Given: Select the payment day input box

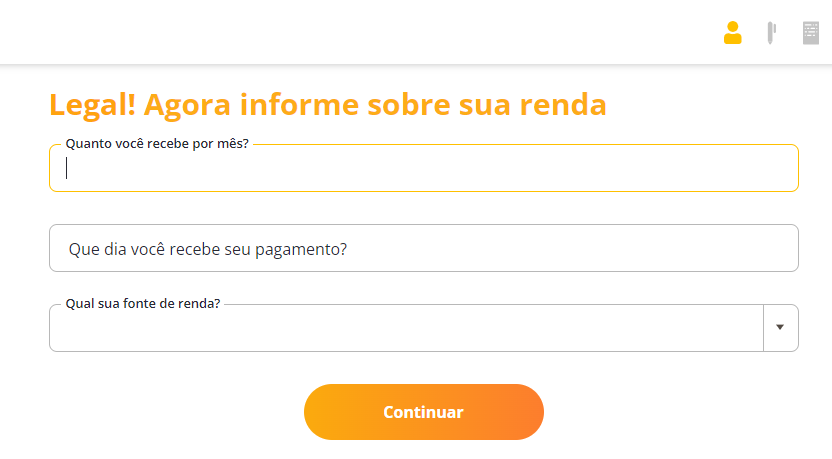Looking at the screenshot, I should (423, 248).
